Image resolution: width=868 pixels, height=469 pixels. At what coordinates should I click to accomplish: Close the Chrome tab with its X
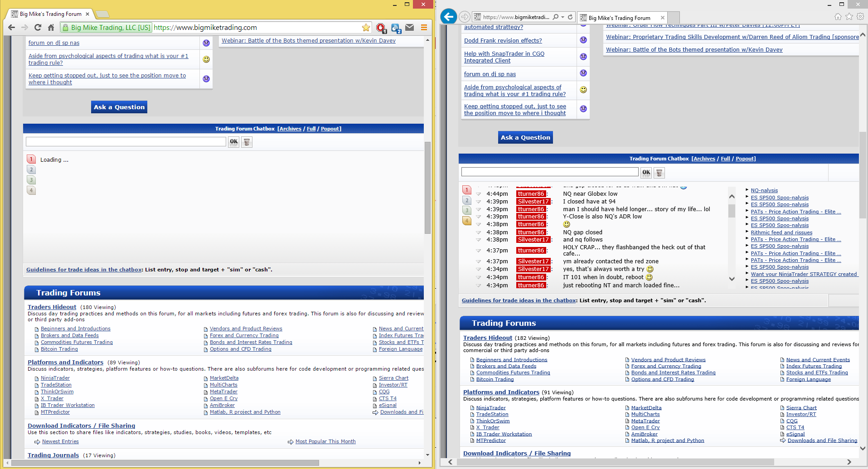click(87, 14)
